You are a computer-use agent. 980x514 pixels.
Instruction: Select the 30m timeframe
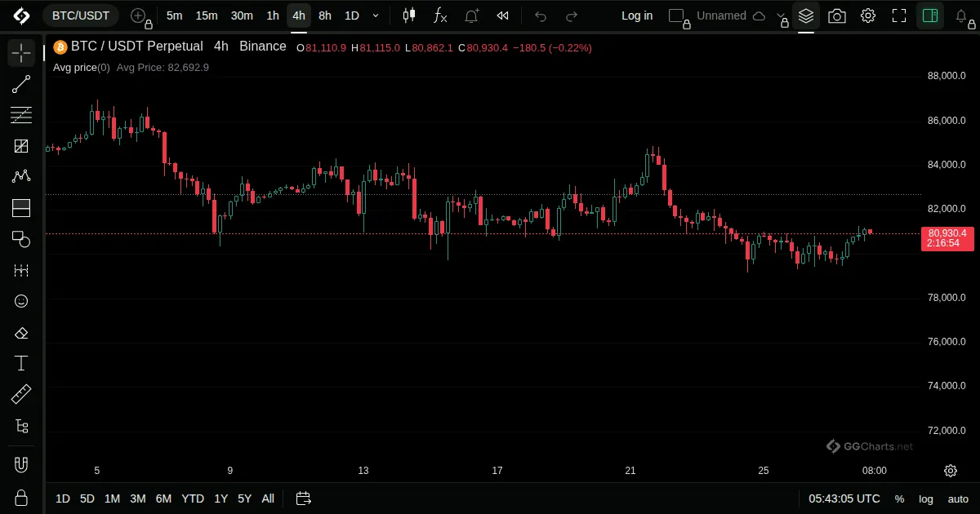[242, 16]
